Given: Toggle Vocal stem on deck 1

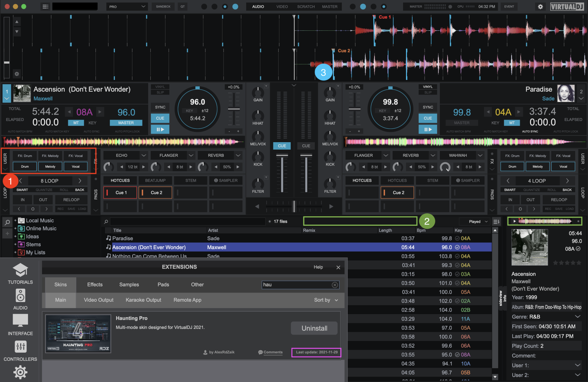Looking at the screenshot, I should [x=76, y=167].
